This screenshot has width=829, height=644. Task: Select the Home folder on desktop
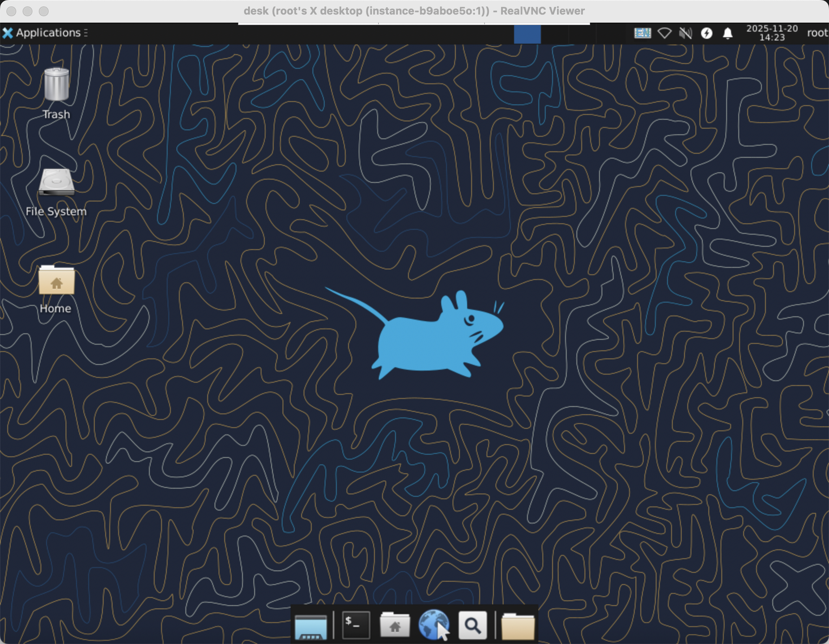click(56, 280)
